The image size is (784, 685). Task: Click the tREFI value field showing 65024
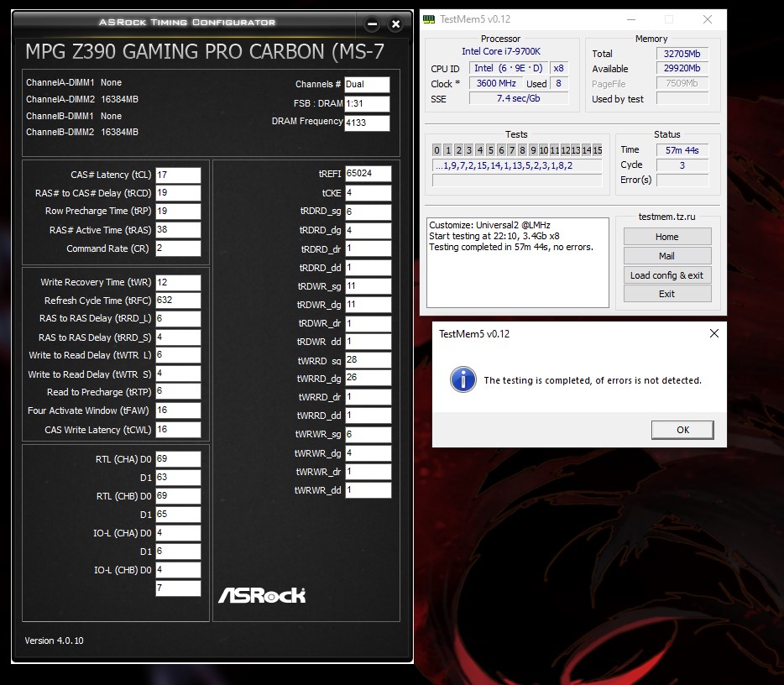coord(368,174)
